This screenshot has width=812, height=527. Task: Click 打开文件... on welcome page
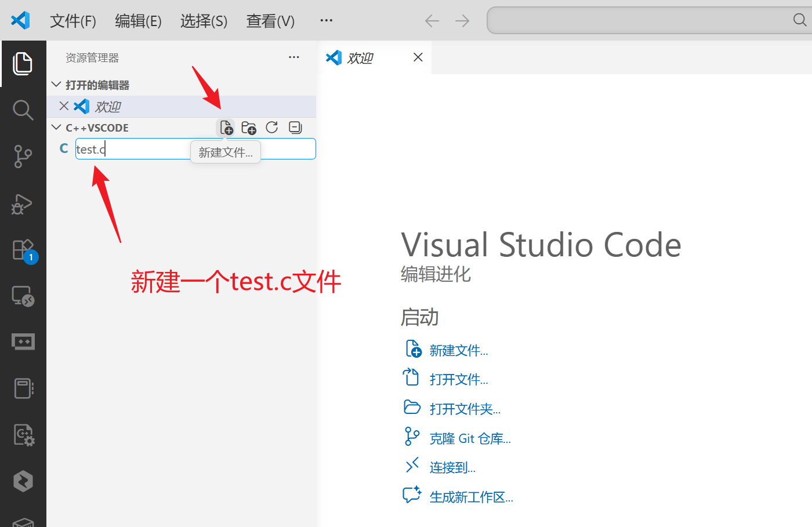click(459, 380)
